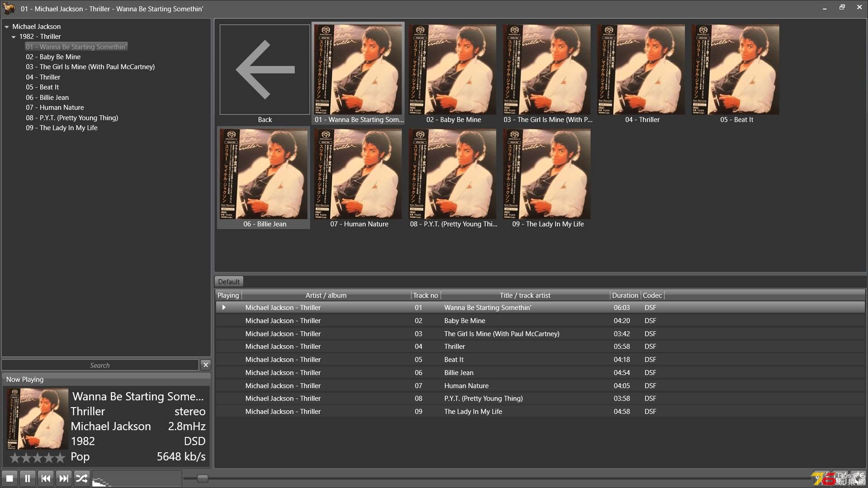This screenshot has height=488, width=868.
Task: Select 03 - The Girl Is Mine in tree
Action: click(90, 67)
